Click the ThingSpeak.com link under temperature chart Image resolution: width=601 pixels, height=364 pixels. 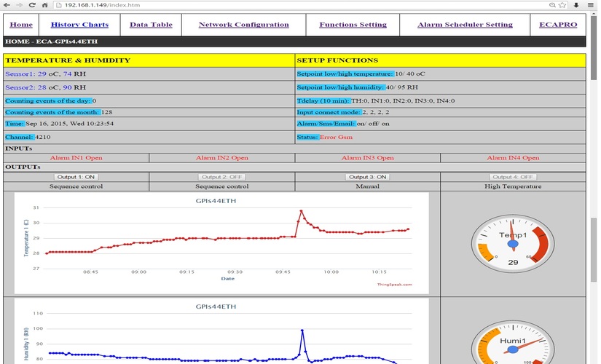(x=394, y=285)
